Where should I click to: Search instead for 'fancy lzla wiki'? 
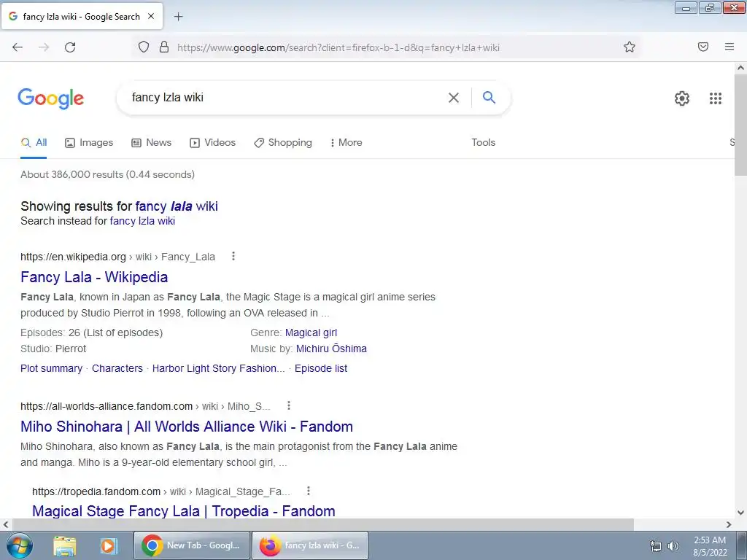142,221
